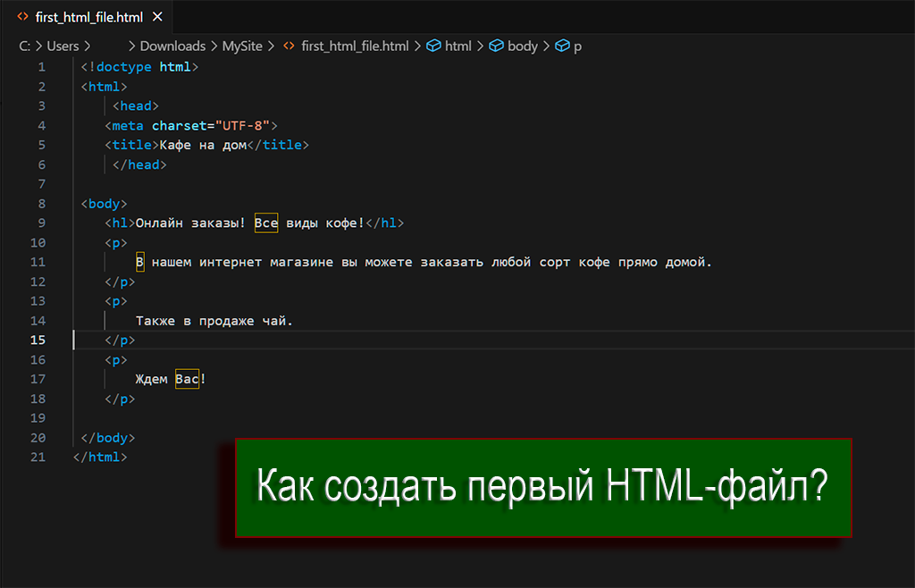Screen dimensions: 915x588
Task: Click the highlighted word "Вас" on line 17
Action: point(187,380)
